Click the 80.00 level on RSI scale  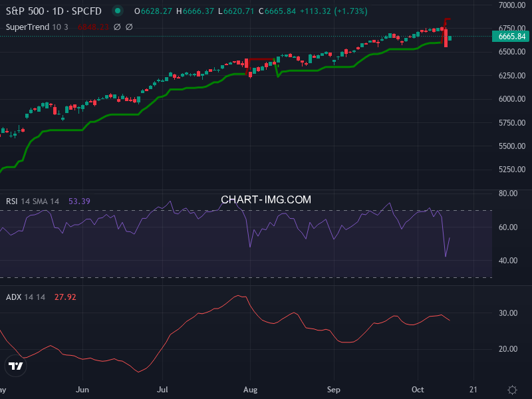[508, 194]
